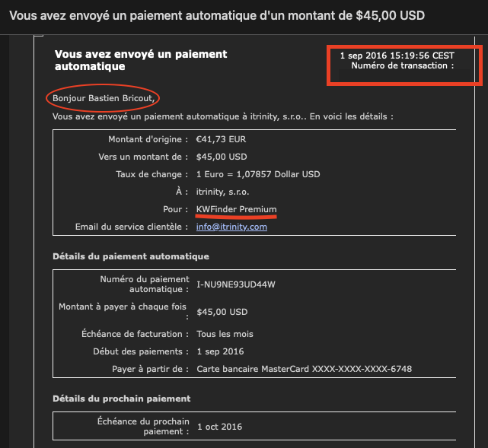Click the next payment date '1 oct 2016'

coord(219,427)
